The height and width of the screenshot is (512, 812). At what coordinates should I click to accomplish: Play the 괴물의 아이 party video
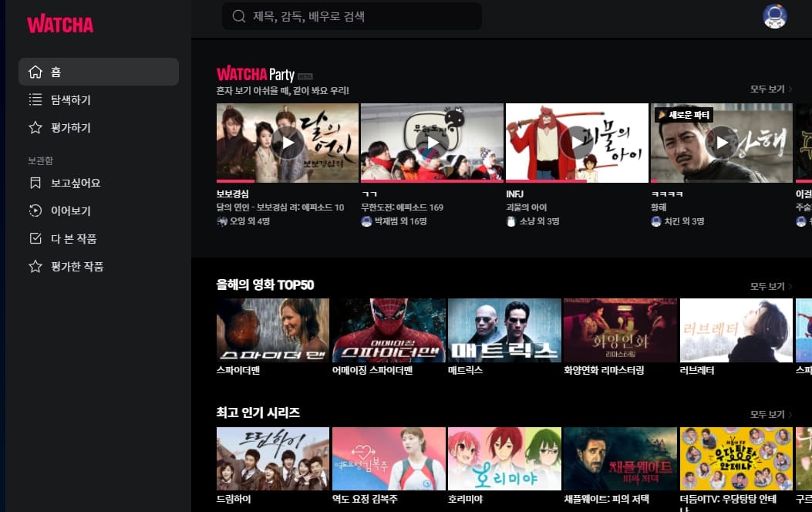click(577, 143)
